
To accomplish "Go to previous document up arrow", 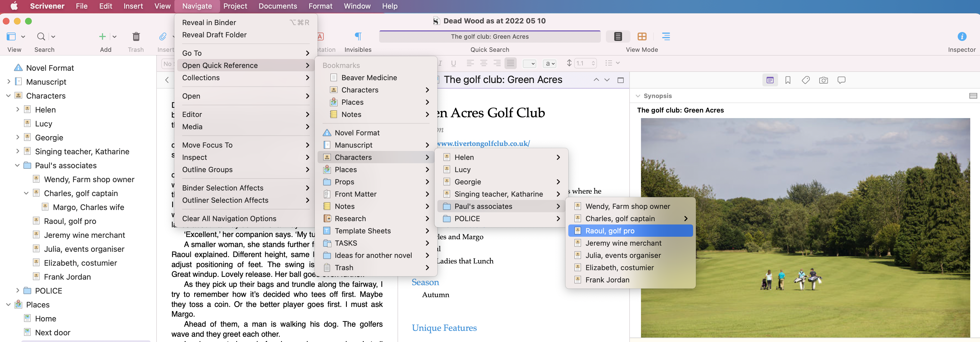I will tap(596, 80).
